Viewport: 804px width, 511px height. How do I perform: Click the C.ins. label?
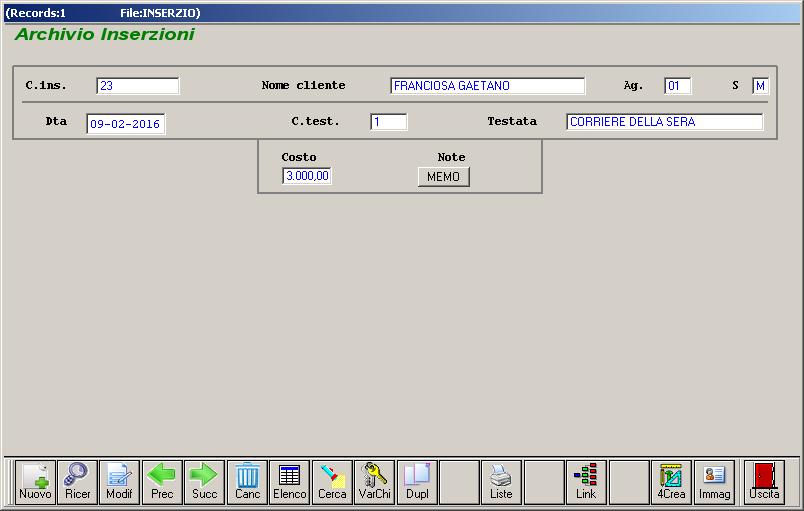coord(46,85)
